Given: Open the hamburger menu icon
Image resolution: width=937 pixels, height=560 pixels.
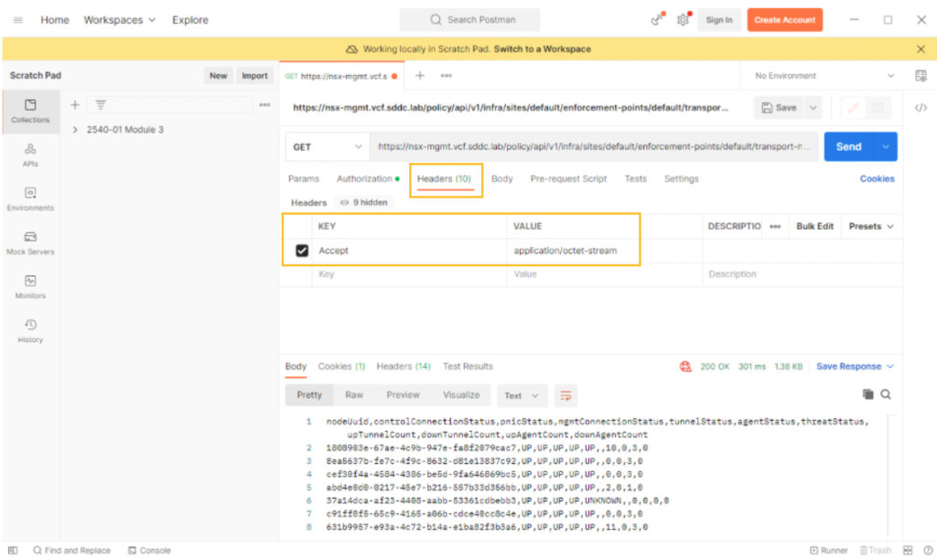Looking at the screenshot, I should (18, 20).
